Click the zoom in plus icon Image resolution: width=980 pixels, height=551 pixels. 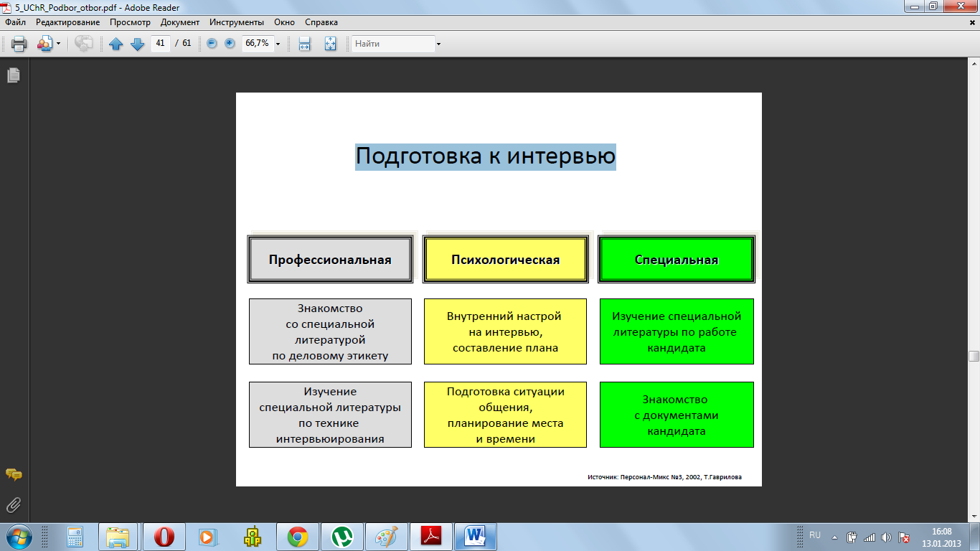pyautogui.click(x=230, y=43)
